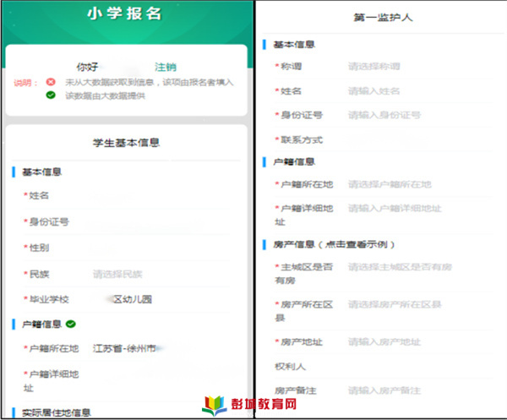Click the 毕业学校 value 区幼儿园
Viewport: 507px width, 420px height.
133,299
